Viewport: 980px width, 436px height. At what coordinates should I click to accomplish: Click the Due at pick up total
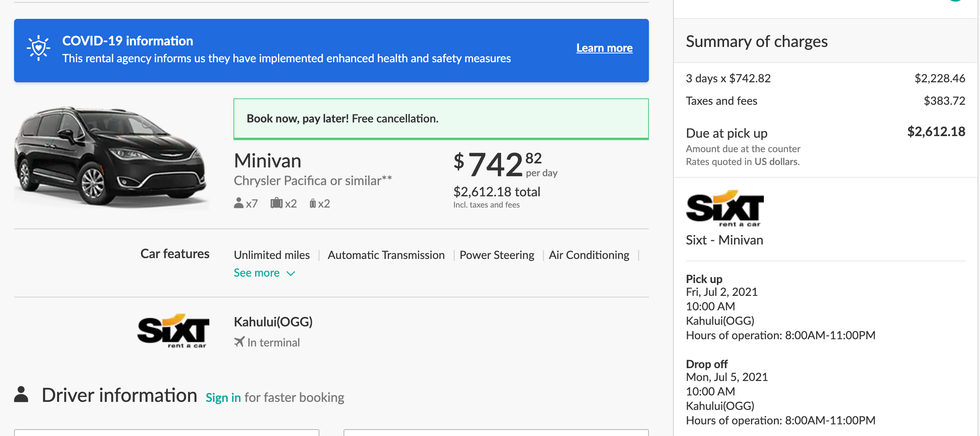click(936, 132)
